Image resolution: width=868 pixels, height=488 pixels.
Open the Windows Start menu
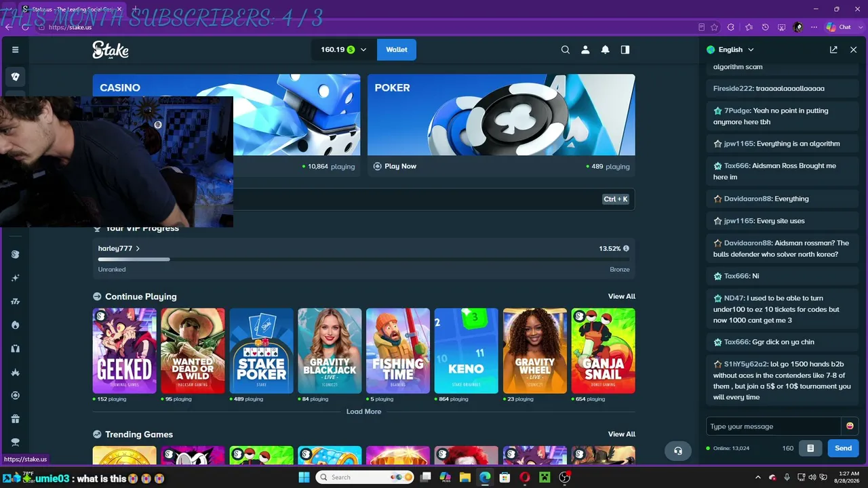[303, 477]
